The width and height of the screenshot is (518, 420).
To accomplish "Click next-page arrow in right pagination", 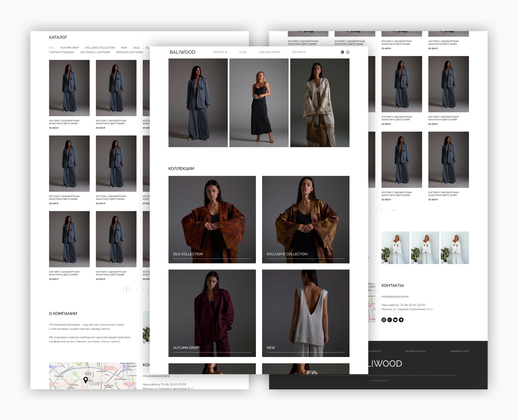I will [x=393, y=210].
